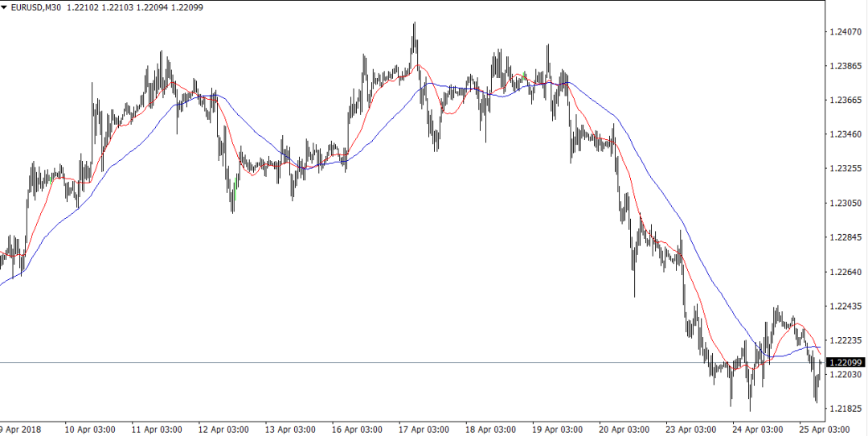868x436 pixels.
Task: Click the 20 Apr 03:00 time label
Action: (x=623, y=428)
